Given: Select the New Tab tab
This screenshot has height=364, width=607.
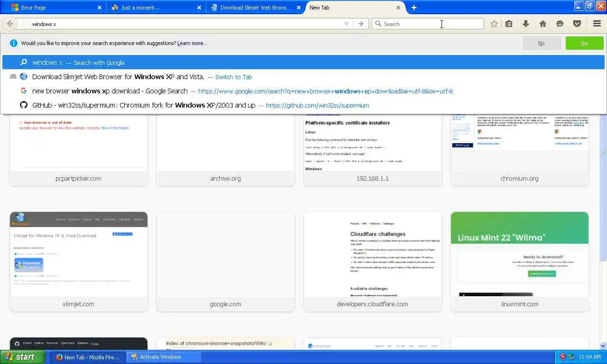Looking at the screenshot, I should (353, 8).
